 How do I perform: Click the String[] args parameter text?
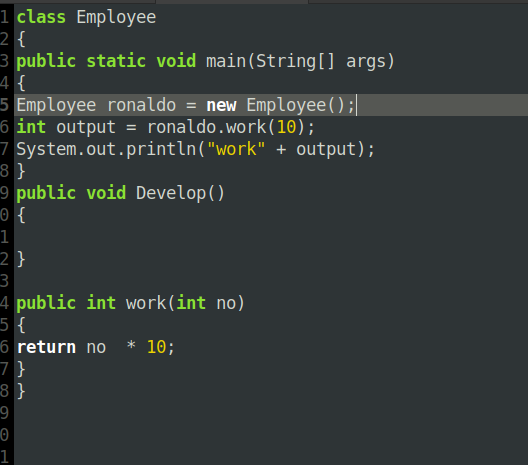click(x=321, y=62)
